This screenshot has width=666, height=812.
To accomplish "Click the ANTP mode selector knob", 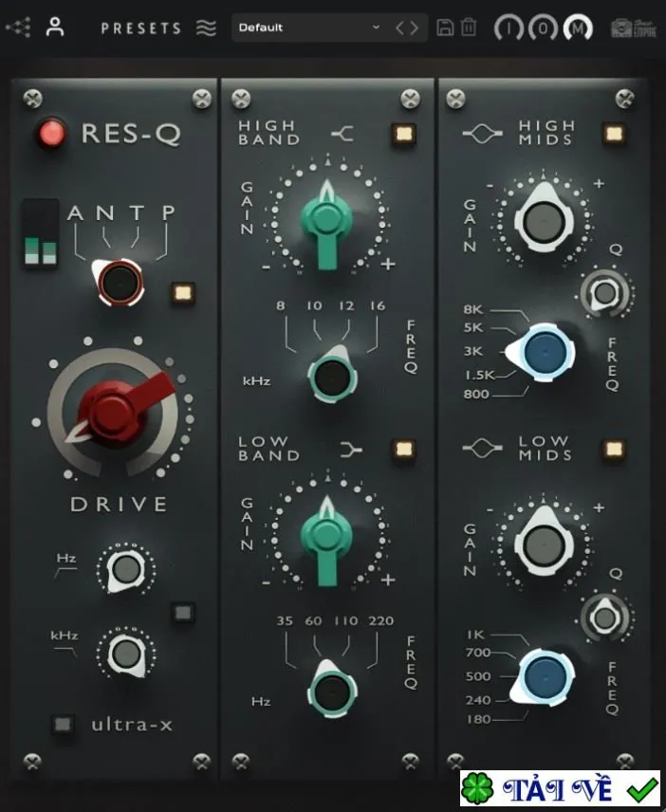I will coord(119,283).
